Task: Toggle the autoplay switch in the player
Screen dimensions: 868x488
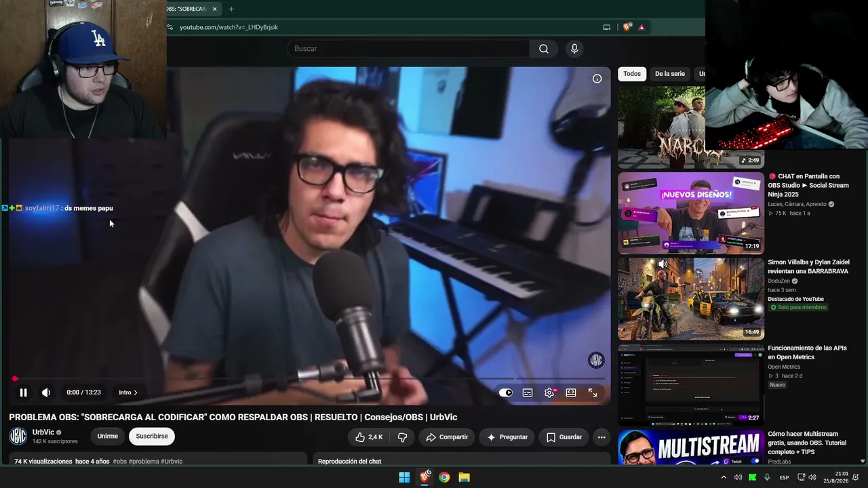Action: tap(506, 392)
